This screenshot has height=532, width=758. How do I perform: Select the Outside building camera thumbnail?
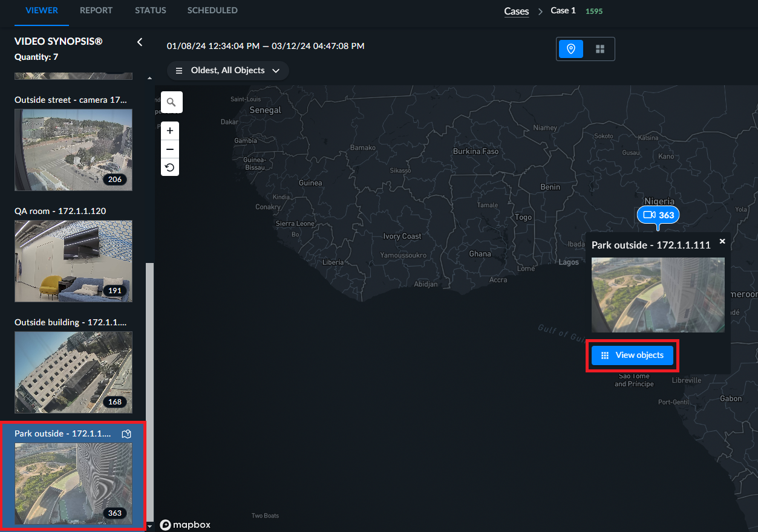click(x=73, y=372)
